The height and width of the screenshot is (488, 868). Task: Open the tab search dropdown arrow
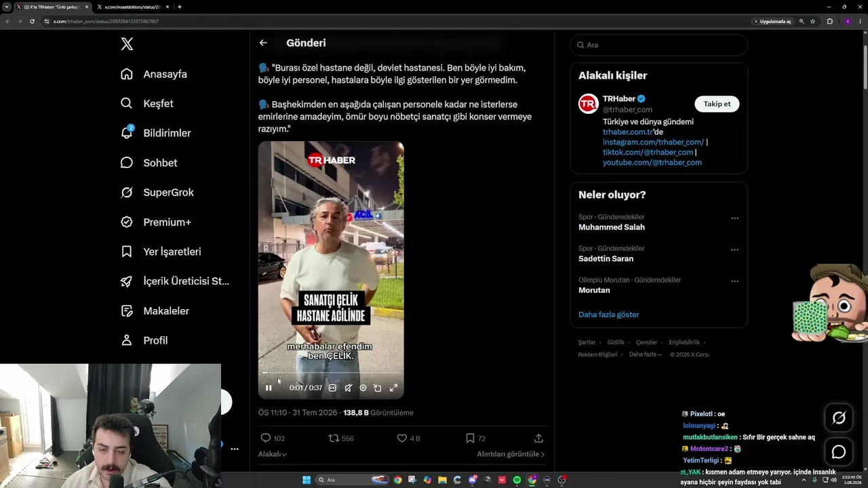tap(6, 7)
